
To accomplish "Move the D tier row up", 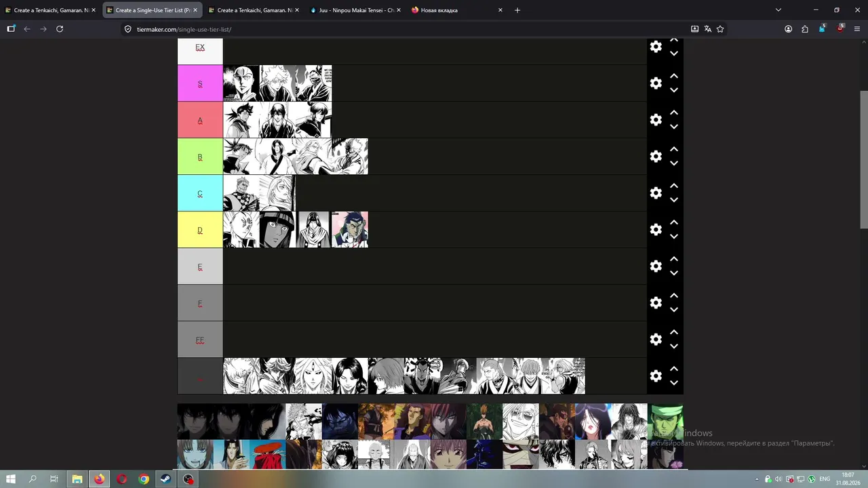I will (x=674, y=222).
